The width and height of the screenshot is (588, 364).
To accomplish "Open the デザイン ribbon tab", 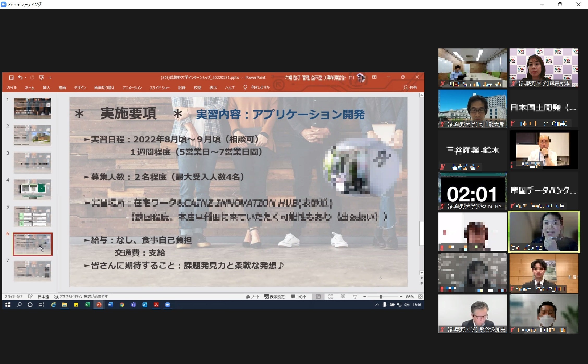I will 80,87.
